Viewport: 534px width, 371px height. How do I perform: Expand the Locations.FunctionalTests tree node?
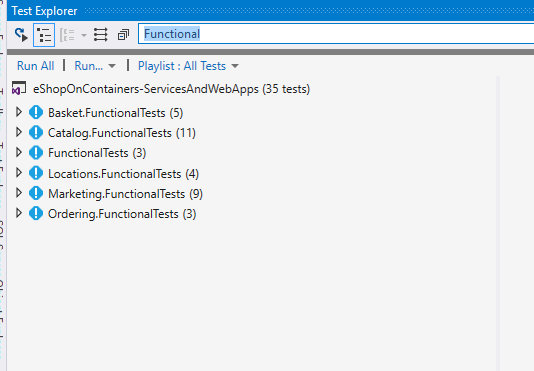click(x=19, y=173)
